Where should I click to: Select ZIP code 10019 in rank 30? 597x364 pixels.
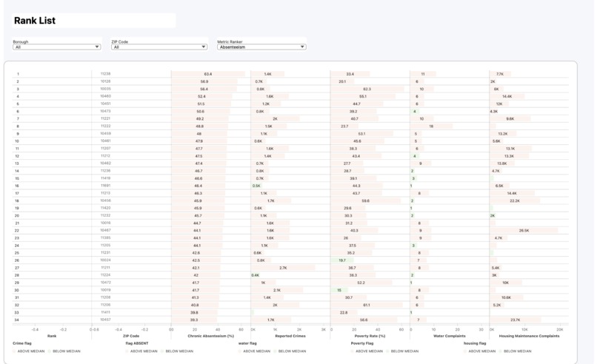tap(105, 290)
